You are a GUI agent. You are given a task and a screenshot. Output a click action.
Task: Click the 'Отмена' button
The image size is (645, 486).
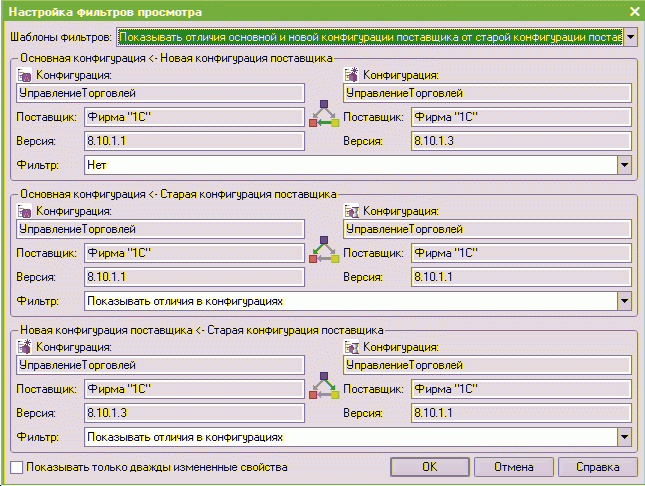click(x=514, y=467)
